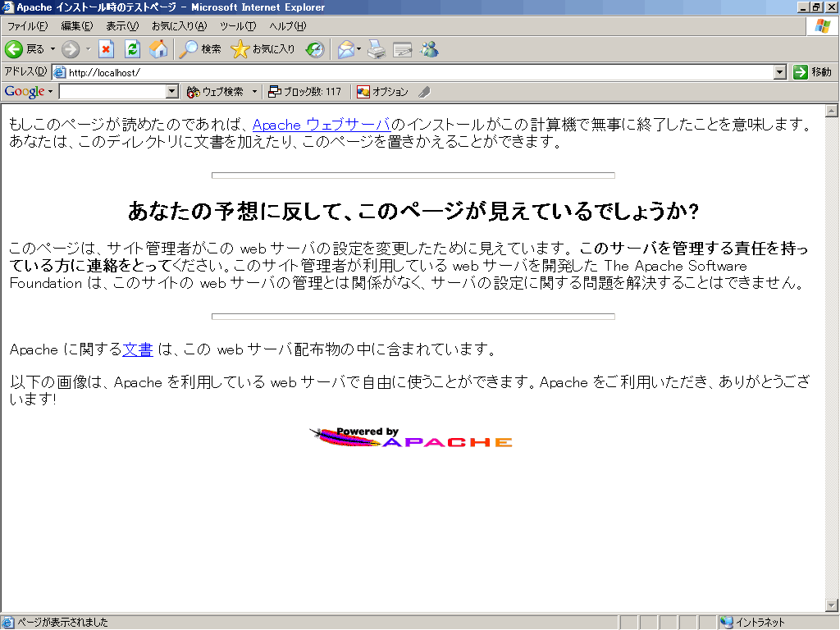This screenshot has height=630, width=840.
Task: Click the highlighter pen icon on Google toolbar
Action: [x=425, y=92]
